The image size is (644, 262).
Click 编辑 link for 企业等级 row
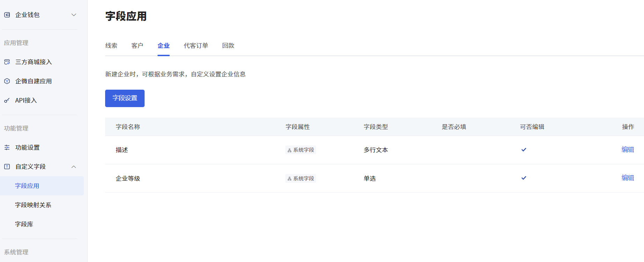pyautogui.click(x=628, y=178)
